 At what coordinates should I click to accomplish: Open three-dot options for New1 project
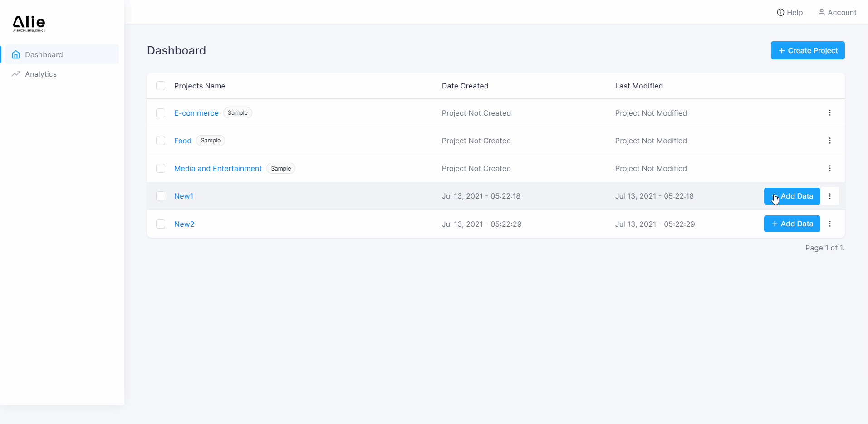829,196
